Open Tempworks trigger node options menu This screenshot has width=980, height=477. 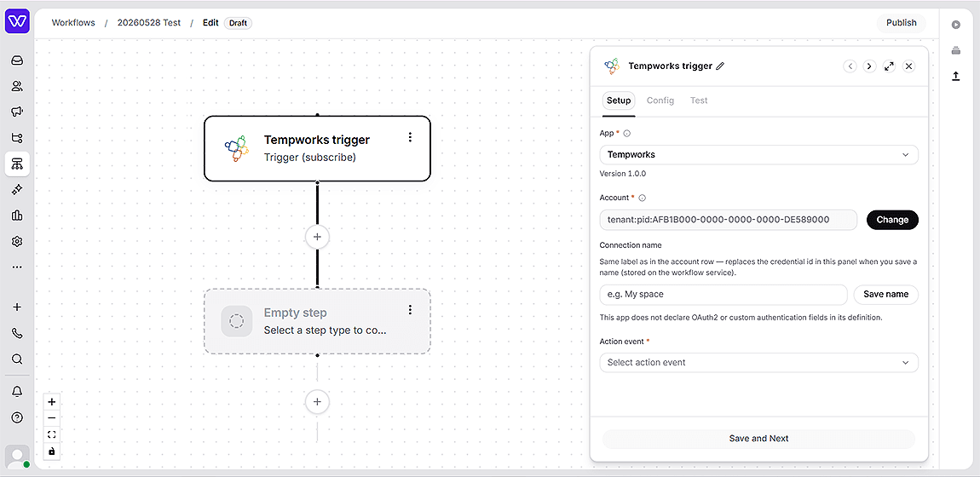point(410,137)
